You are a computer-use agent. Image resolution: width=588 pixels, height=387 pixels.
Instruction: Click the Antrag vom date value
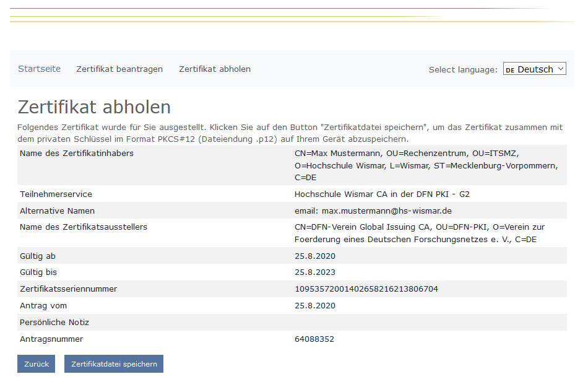click(x=315, y=306)
